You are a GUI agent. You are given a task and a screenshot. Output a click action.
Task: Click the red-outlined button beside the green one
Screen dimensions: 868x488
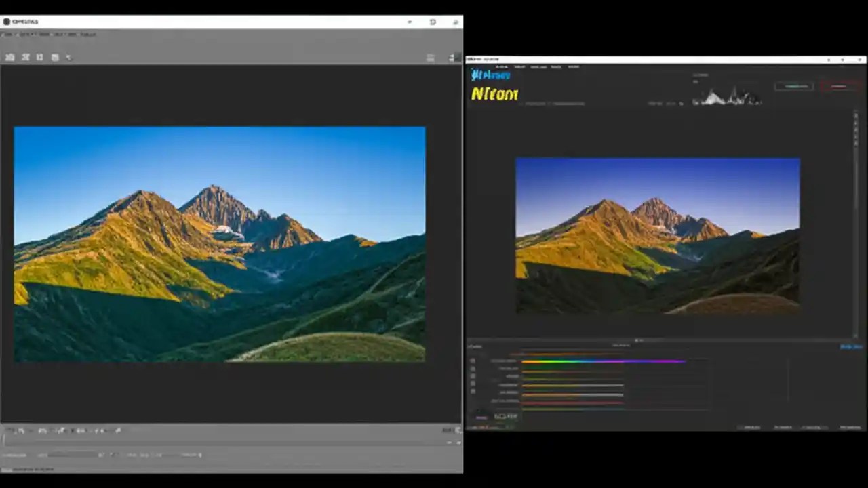(x=838, y=86)
